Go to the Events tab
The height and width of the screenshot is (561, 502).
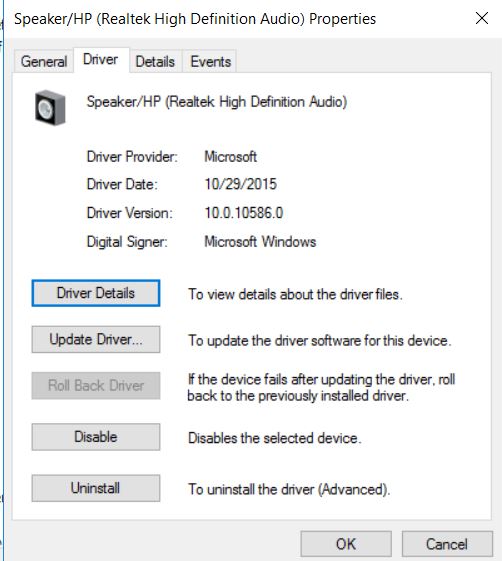(x=210, y=62)
